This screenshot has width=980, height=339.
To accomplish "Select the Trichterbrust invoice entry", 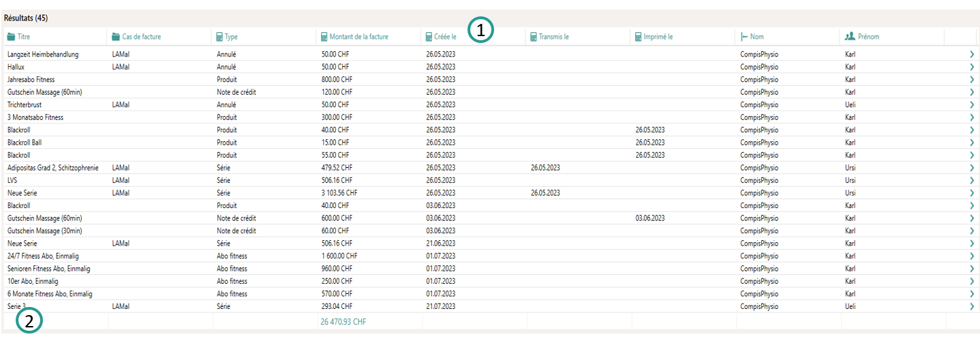I will click(25, 105).
